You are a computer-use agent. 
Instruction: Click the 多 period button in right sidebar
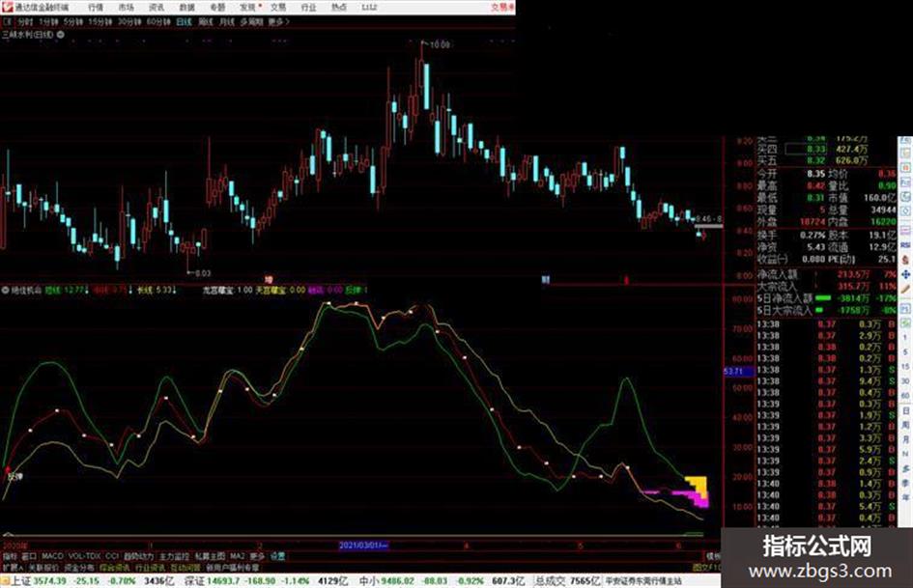(905, 468)
